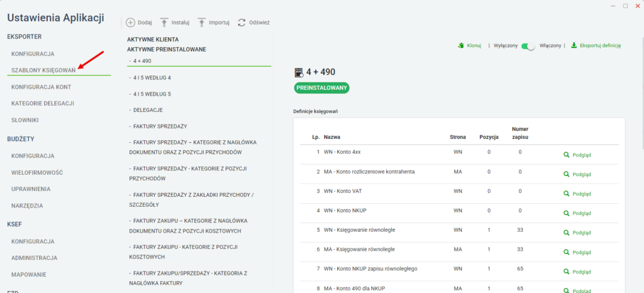
Task: Click Eksportuj definicję link text
Action: pyautogui.click(x=601, y=46)
